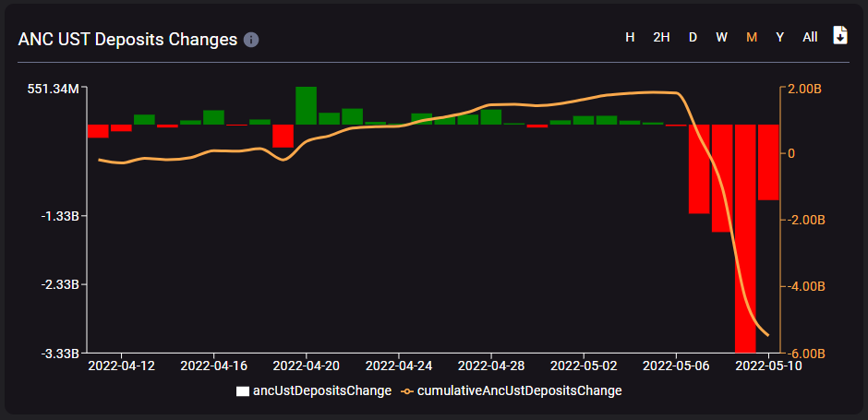This screenshot has width=868, height=420.
Task: Click the 2022-04-28 x-axis label
Action: (491, 366)
